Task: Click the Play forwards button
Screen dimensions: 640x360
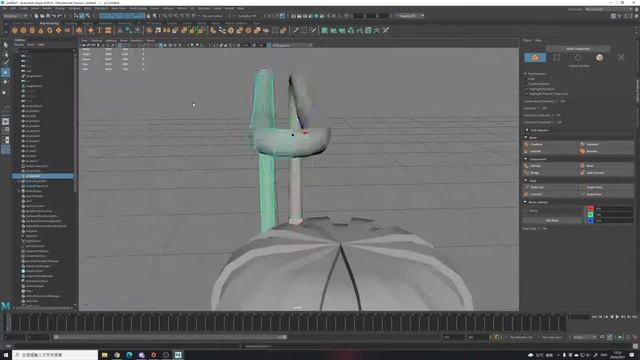Action: click(x=617, y=317)
